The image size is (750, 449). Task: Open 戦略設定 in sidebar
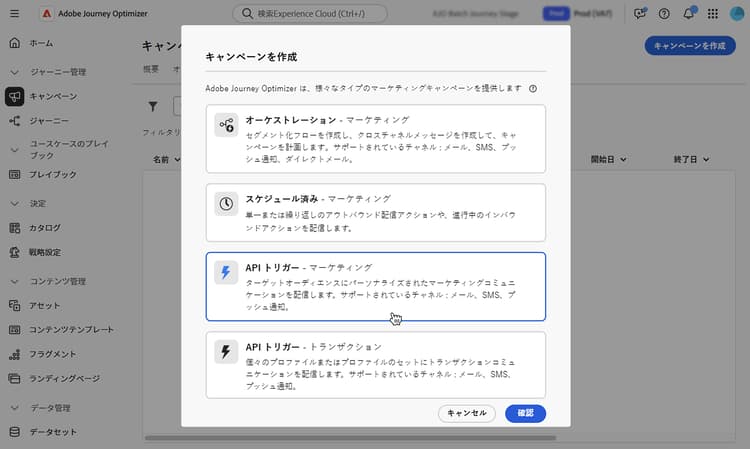tap(45, 252)
